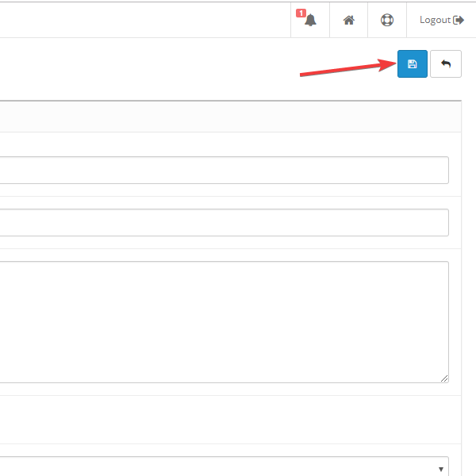Screen dimensions: 476x476
Task: Click the sign-out arrow icon beside Logout
Action: [459, 21]
